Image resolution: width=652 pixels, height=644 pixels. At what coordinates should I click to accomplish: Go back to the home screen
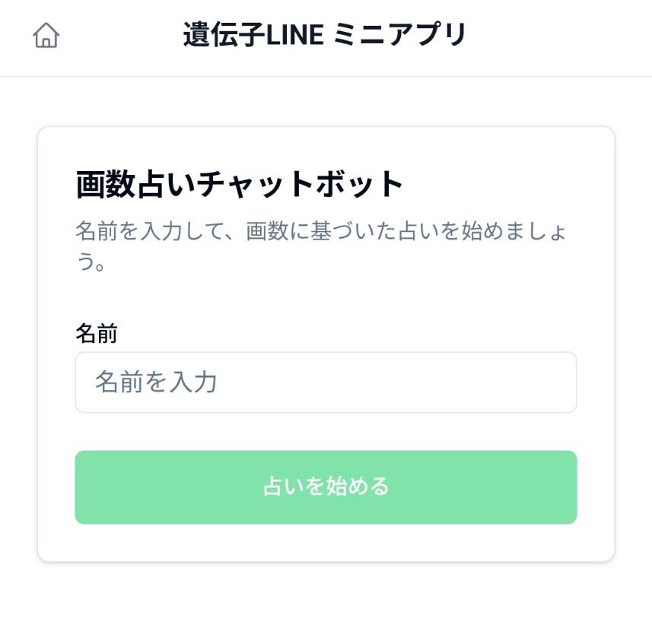point(46,35)
